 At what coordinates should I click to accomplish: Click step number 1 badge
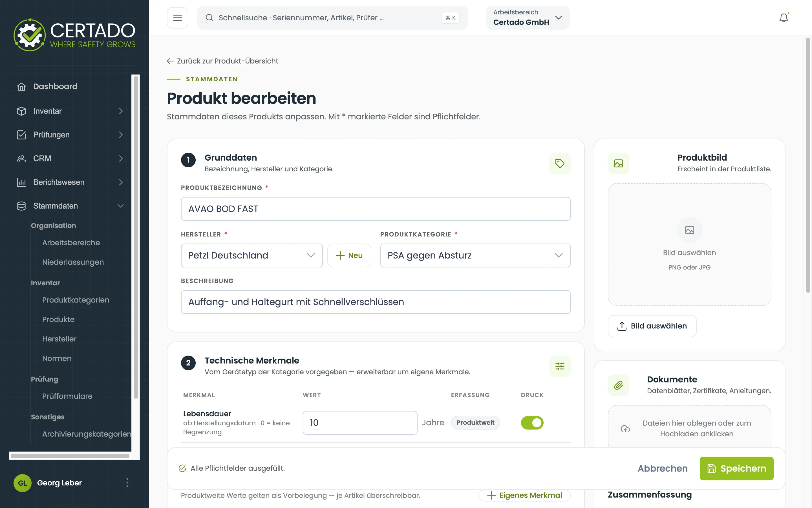(x=188, y=160)
